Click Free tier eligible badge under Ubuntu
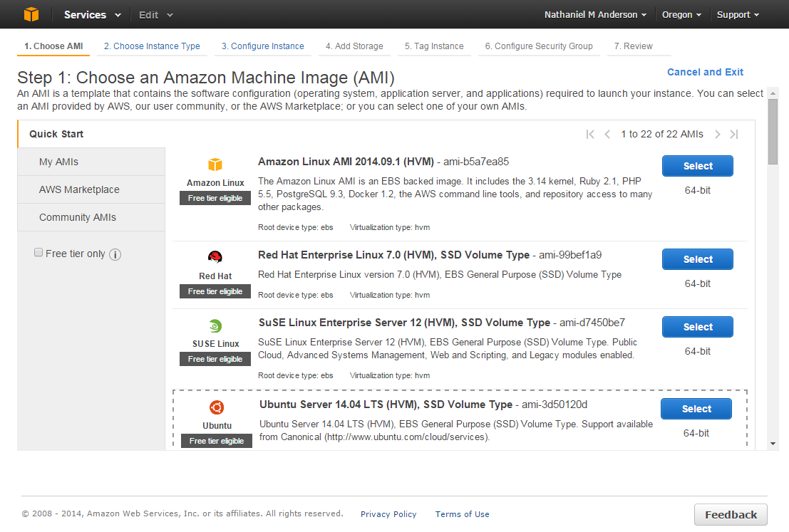789x532 pixels. point(217,441)
